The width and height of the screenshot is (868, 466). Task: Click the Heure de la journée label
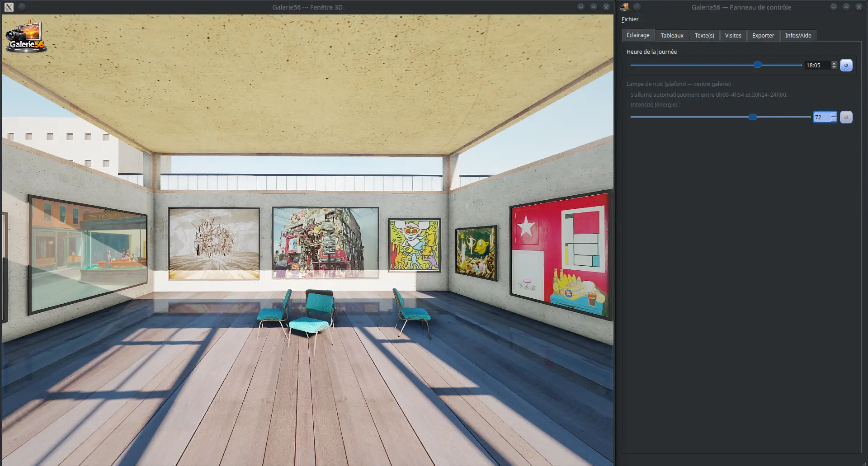(651, 52)
